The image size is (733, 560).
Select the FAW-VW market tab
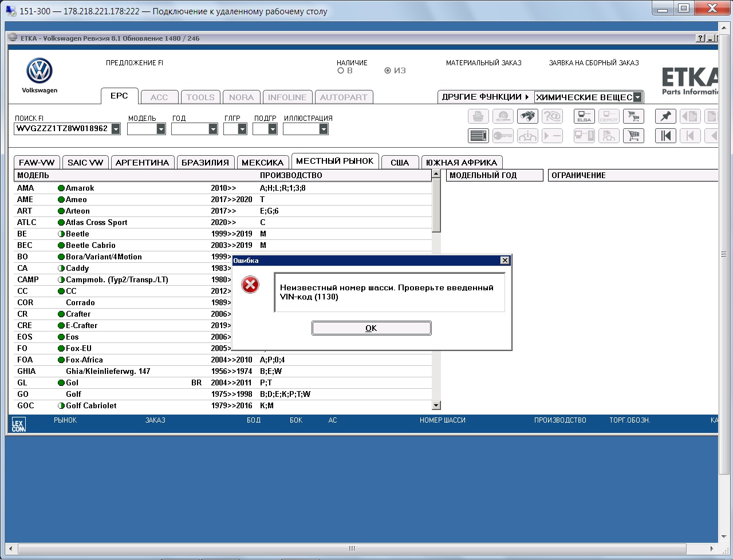[37, 162]
